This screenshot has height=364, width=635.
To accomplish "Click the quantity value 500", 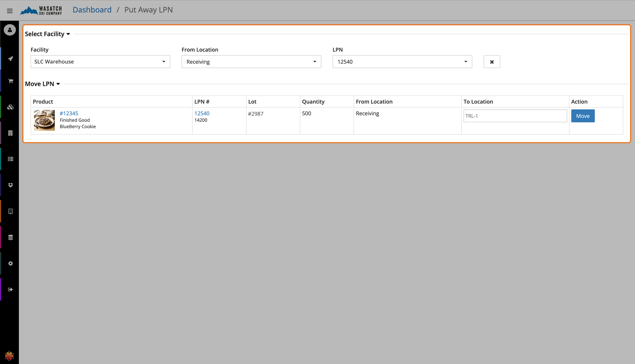I will [x=307, y=113].
